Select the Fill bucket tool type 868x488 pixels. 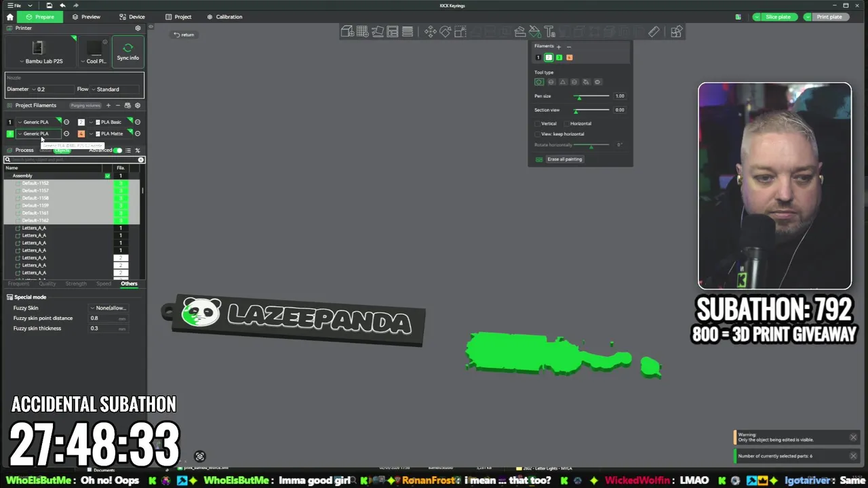click(x=586, y=82)
